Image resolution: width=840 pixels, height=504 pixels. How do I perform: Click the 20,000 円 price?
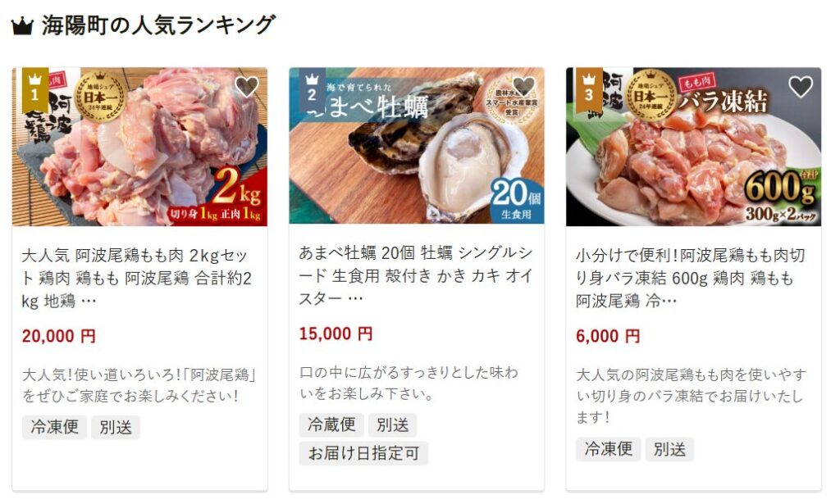coord(59,336)
